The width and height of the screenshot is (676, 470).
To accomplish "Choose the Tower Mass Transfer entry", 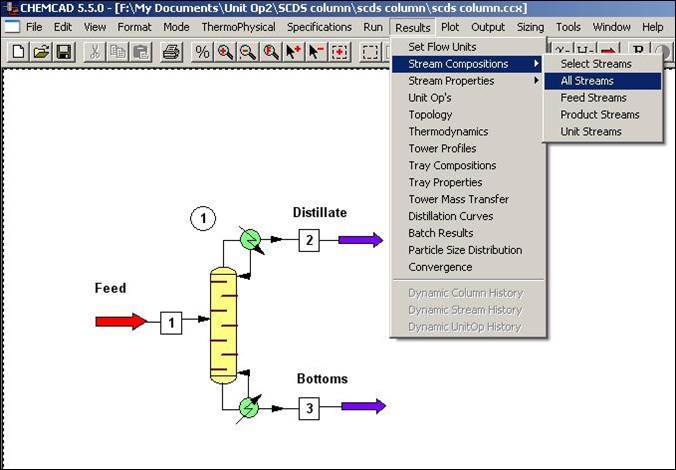I will coord(467,199).
